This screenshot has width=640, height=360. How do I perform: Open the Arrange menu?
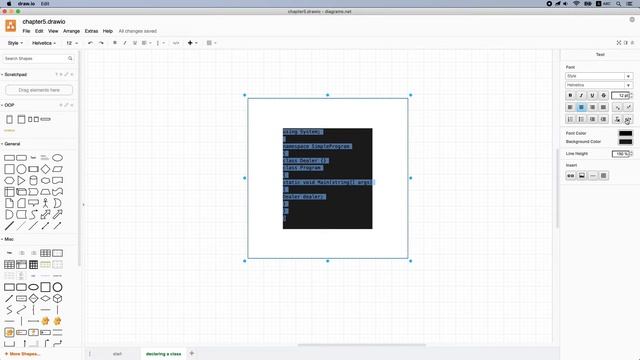tap(71, 31)
